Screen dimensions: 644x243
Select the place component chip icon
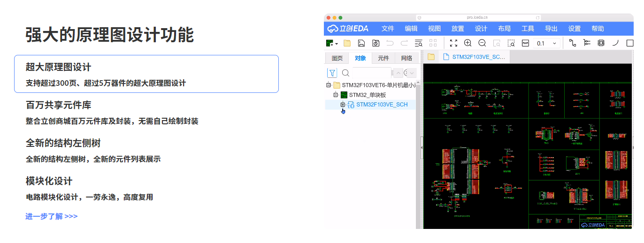pos(601,43)
